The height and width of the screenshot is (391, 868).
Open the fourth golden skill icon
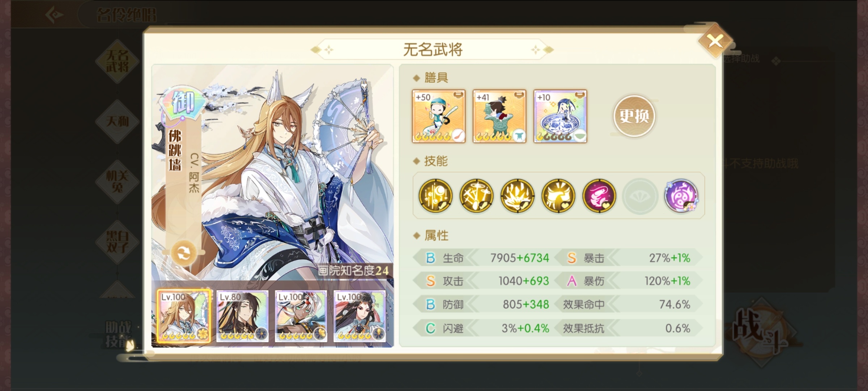[x=558, y=195]
